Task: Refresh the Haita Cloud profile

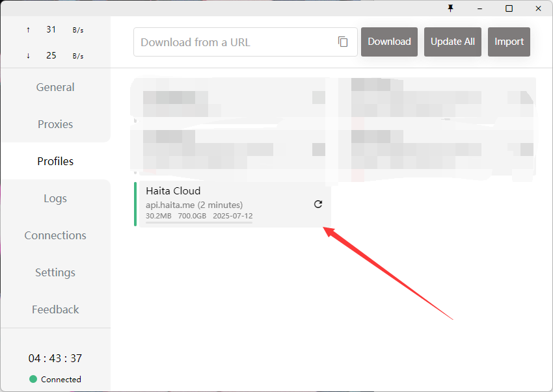Action: [x=318, y=204]
